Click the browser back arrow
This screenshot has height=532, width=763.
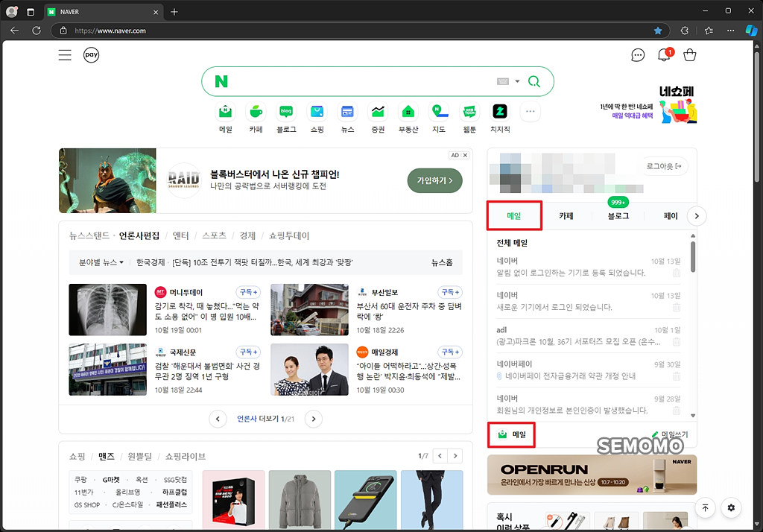coord(15,31)
